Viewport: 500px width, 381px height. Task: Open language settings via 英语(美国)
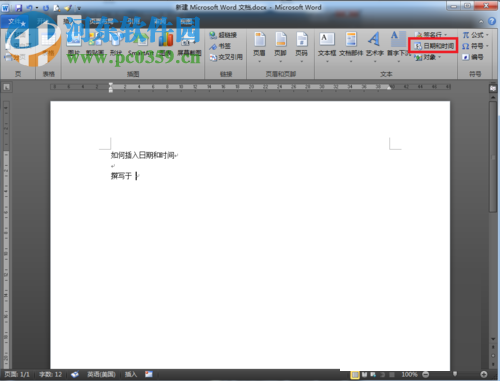101,374
